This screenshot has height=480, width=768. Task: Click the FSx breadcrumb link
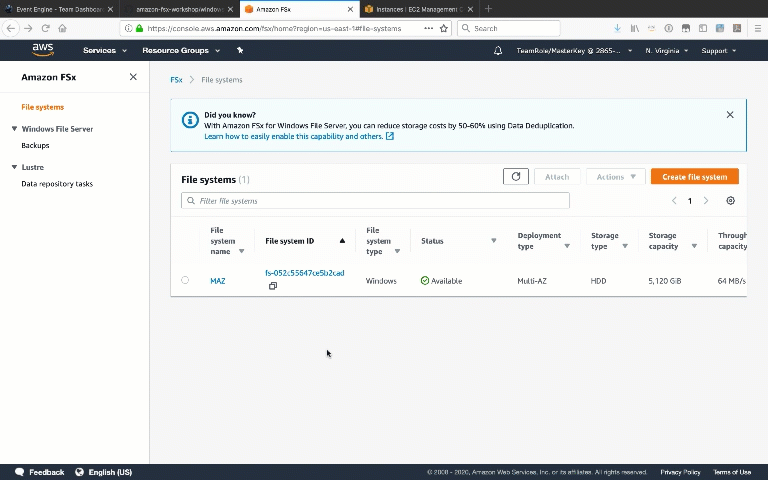pyautogui.click(x=176, y=79)
